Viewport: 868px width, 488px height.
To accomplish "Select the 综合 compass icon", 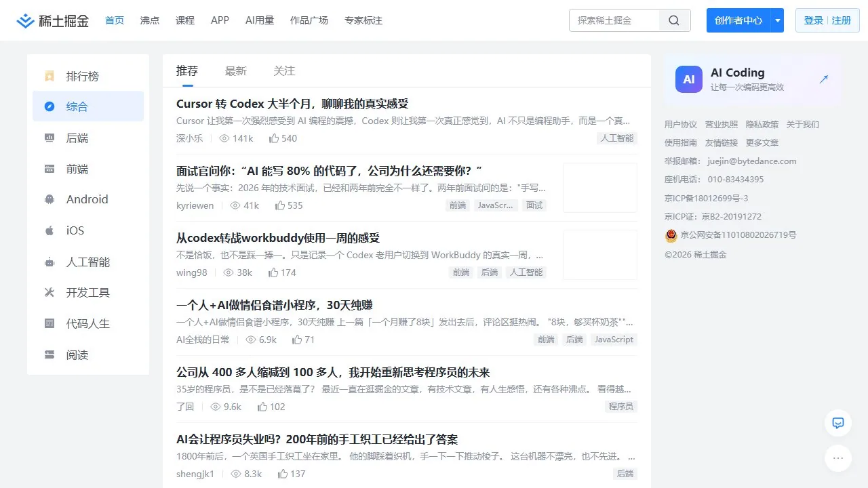I will [x=50, y=106].
